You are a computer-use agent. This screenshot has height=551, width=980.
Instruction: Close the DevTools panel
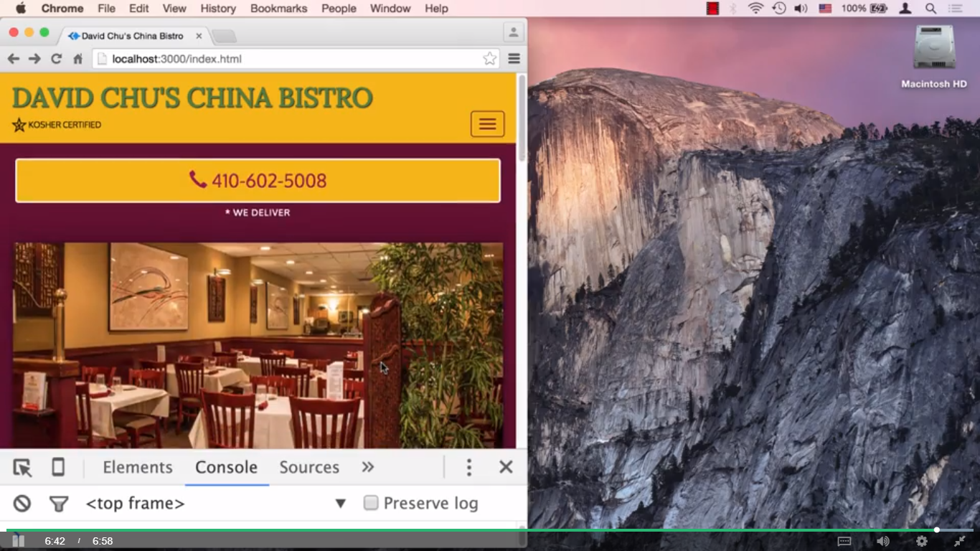pyautogui.click(x=506, y=467)
